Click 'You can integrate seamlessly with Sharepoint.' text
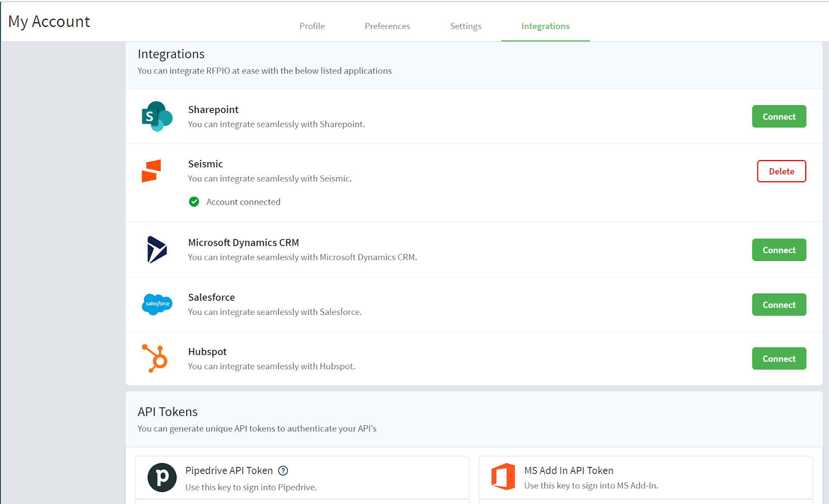The height and width of the screenshot is (504, 829). point(276,124)
